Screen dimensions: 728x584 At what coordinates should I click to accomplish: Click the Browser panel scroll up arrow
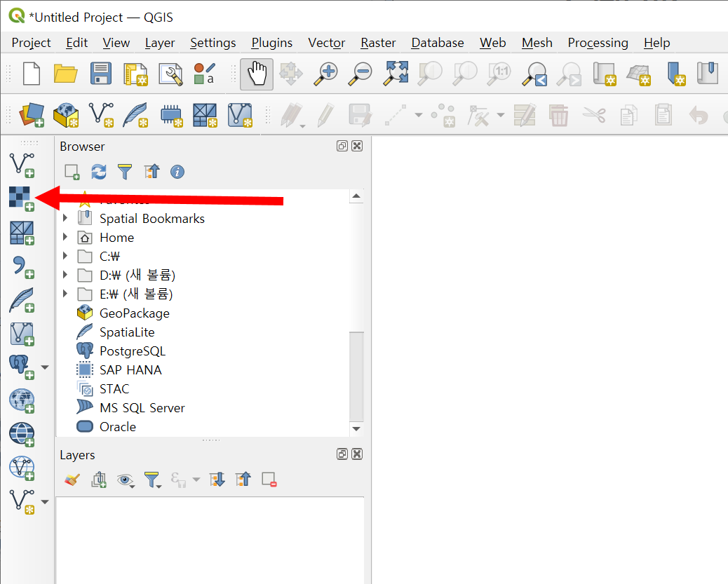[x=356, y=196]
